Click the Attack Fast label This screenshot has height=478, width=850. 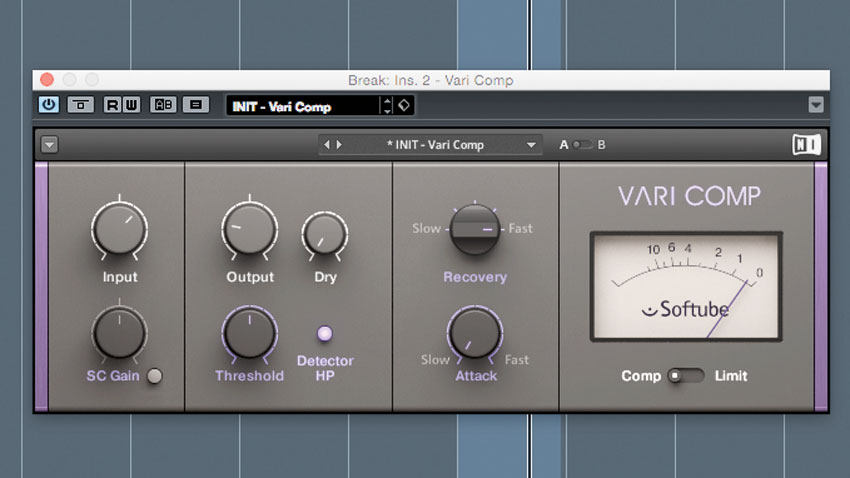517,359
